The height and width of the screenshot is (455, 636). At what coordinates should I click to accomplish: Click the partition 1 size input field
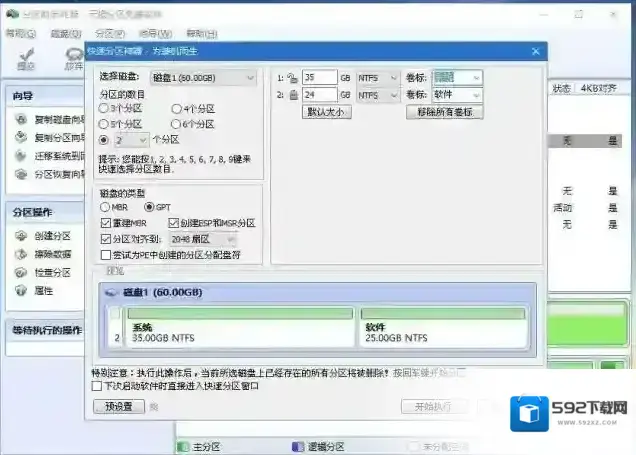320,77
